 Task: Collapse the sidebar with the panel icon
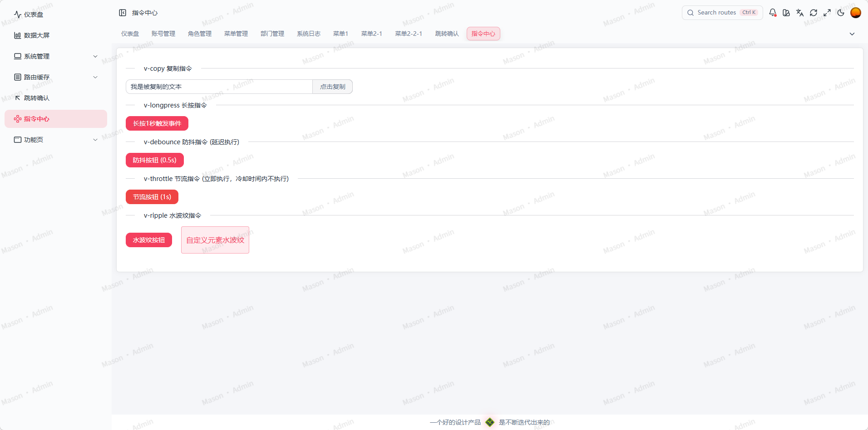[x=123, y=12]
